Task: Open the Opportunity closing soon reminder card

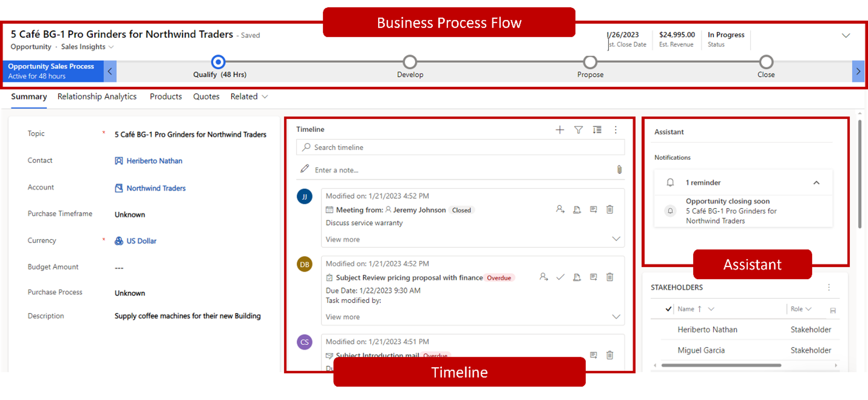Action: (x=743, y=211)
